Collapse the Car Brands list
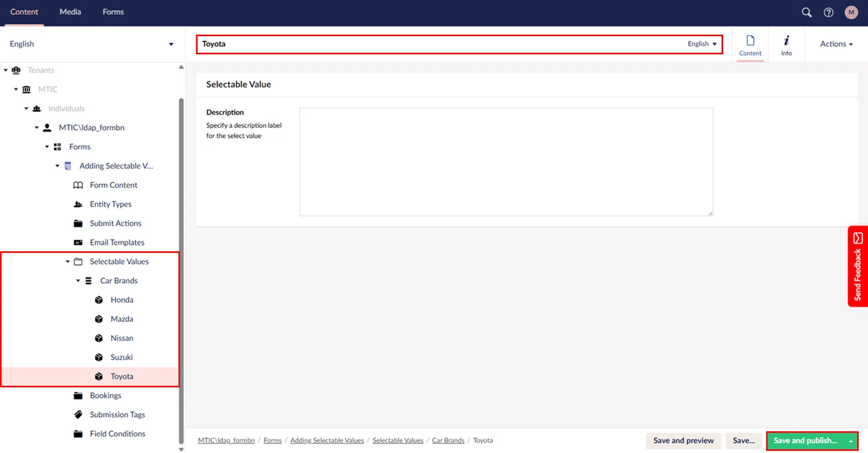This screenshot has width=868, height=453. [78, 281]
